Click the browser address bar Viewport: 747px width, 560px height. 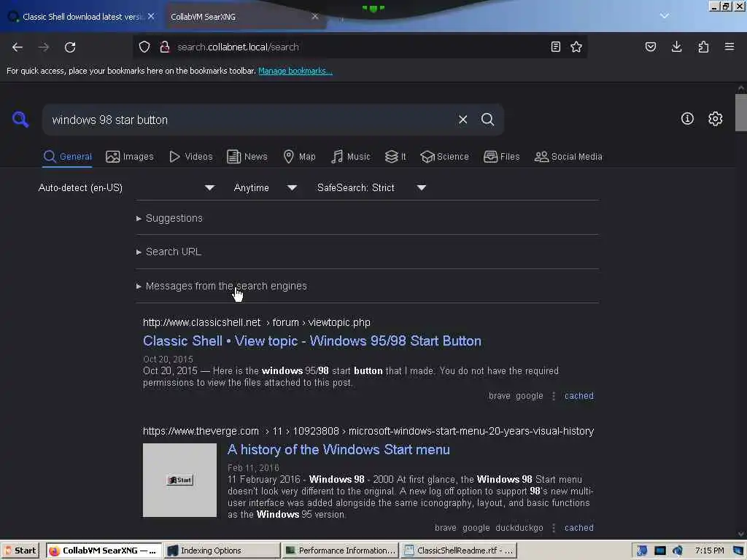(x=360, y=47)
